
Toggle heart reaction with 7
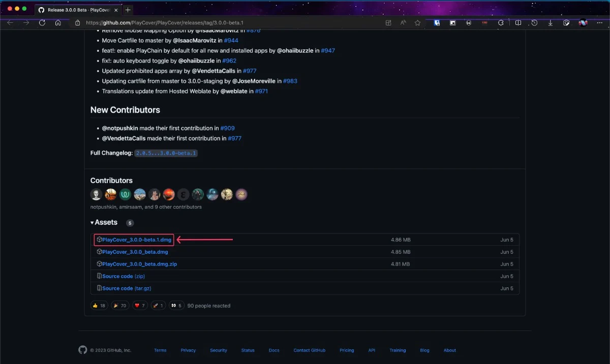(x=140, y=306)
